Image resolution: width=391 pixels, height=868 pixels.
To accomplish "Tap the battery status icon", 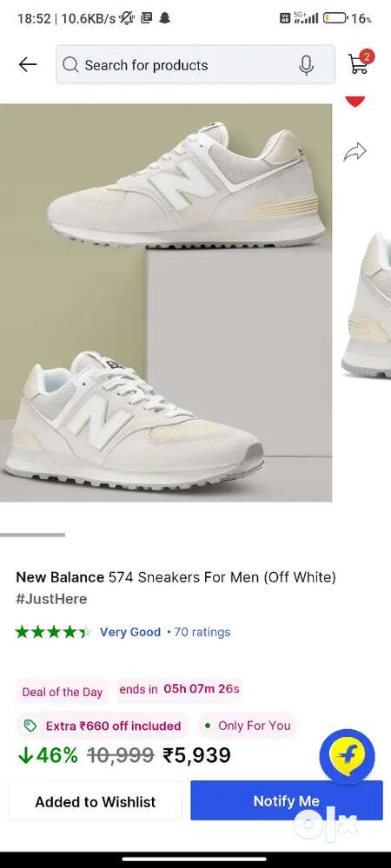I will (335, 18).
